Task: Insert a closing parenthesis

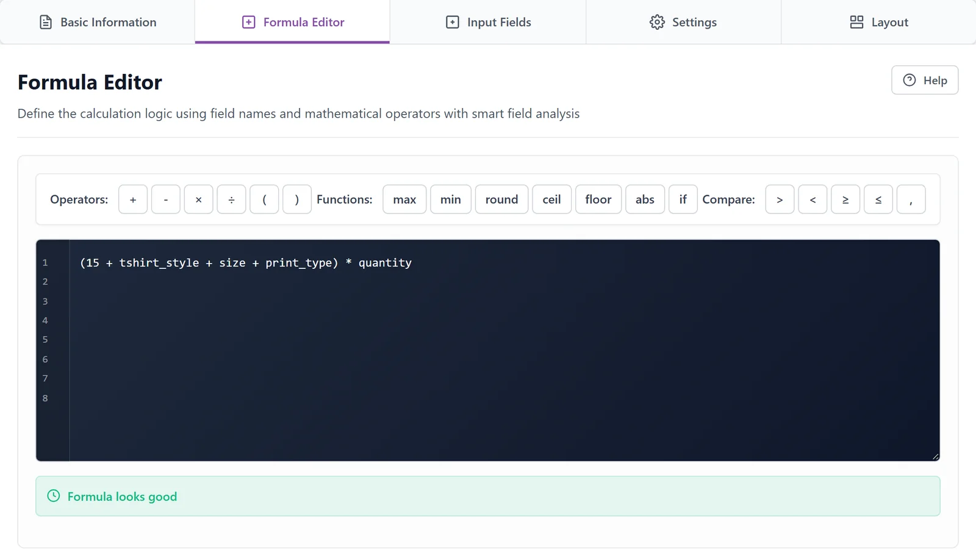Action: point(297,199)
